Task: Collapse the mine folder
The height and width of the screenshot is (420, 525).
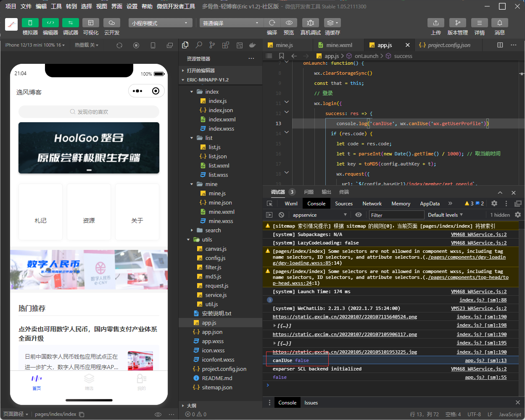Action: (x=221, y=184)
